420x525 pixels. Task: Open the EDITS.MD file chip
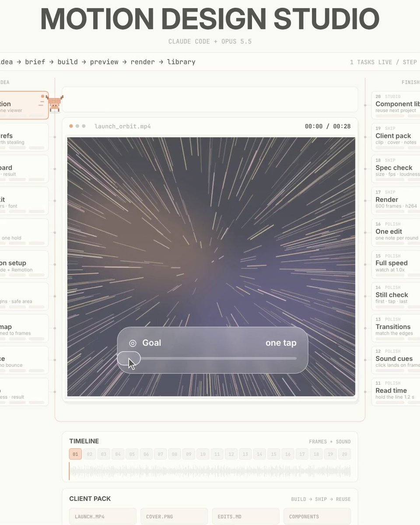pos(245,517)
